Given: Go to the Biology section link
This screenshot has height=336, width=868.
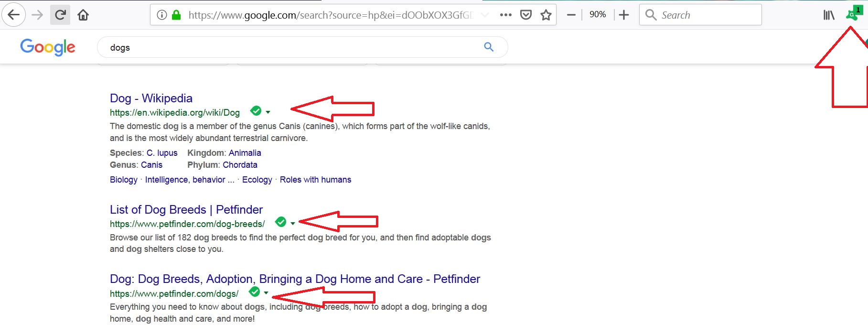Looking at the screenshot, I should [124, 180].
